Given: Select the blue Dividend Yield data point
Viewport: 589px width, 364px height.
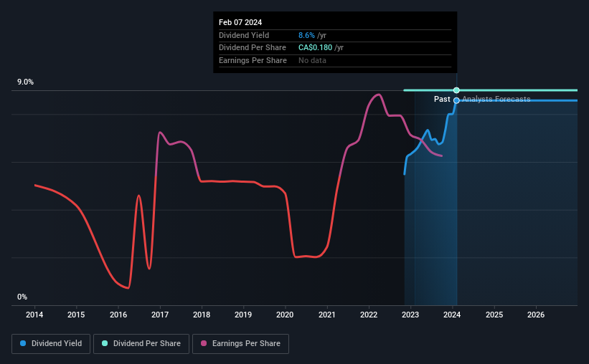Looking at the screenshot, I should [x=456, y=100].
